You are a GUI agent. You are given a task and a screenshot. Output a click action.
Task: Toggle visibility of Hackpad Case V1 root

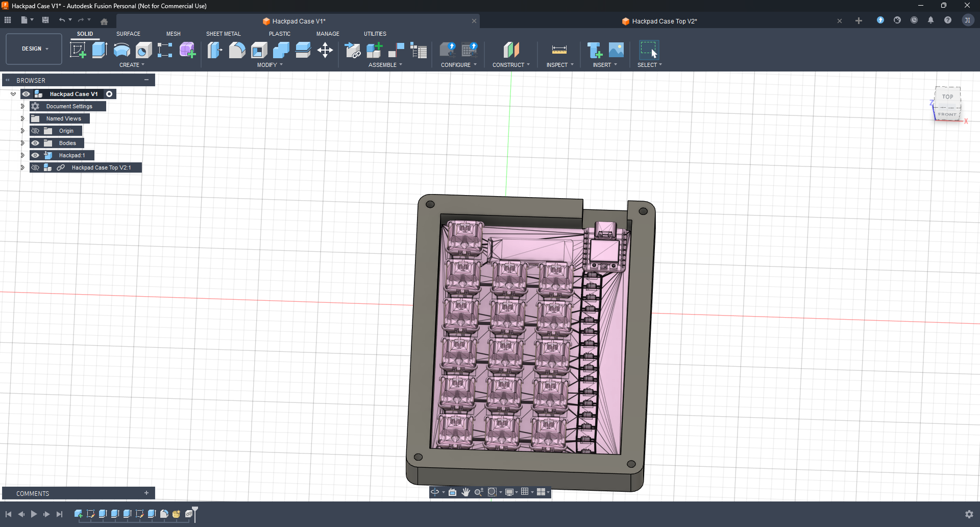pyautogui.click(x=26, y=94)
